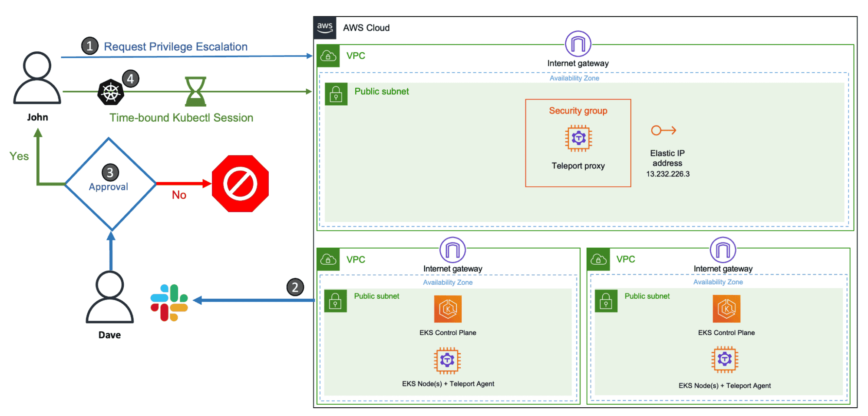
Task: Click the bottom-right Internet gateway icon
Action: point(723,250)
